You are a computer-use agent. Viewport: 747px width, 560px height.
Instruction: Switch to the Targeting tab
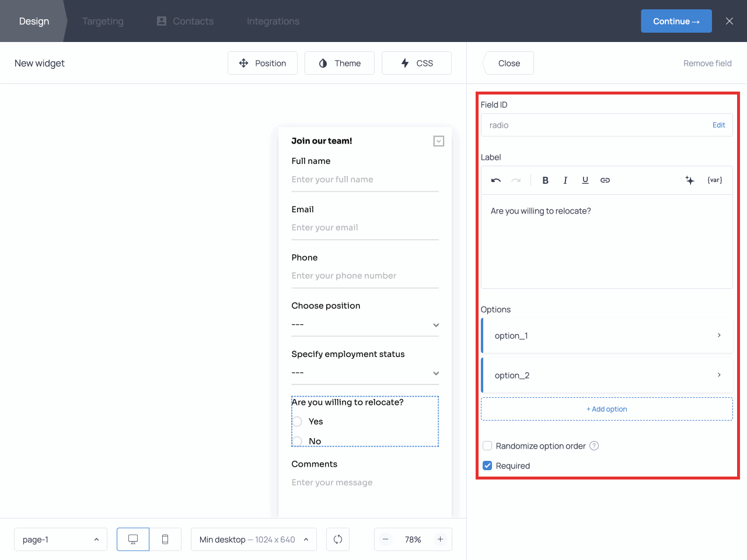pyautogui.click(x=103, y=21)
